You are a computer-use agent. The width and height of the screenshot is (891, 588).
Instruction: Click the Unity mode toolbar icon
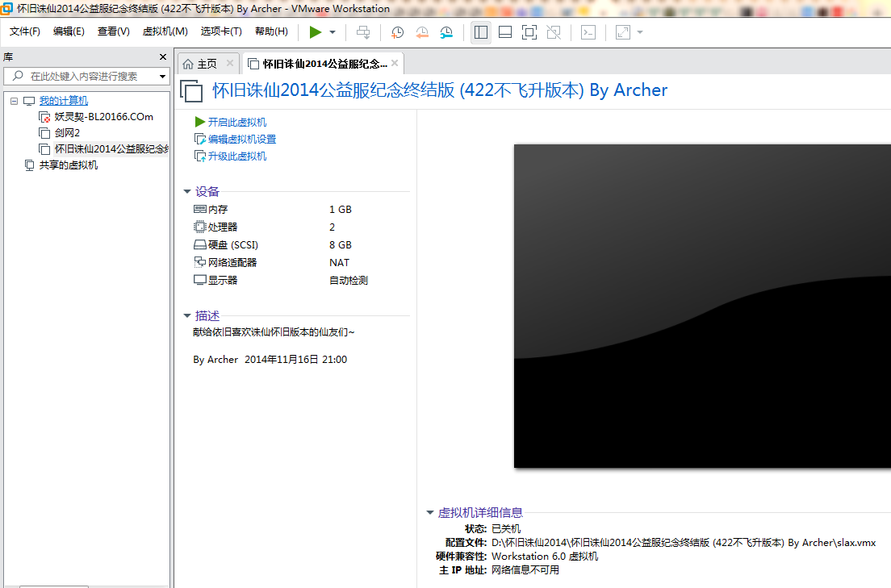pyautogui.click(x=554, y=32)
